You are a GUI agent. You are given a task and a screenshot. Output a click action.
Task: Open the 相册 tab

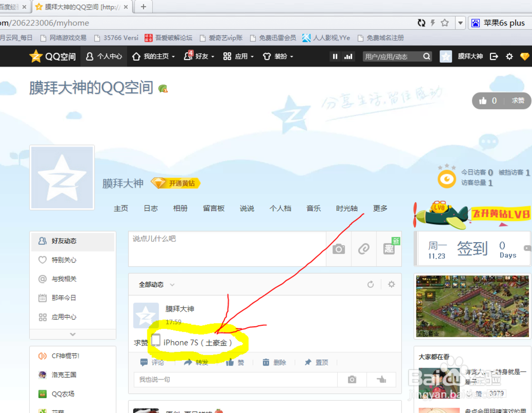[x=180, y=209]
